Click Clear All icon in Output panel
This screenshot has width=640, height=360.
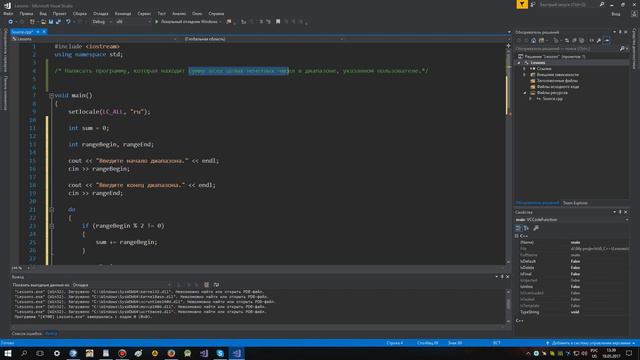[x=207, y=285]
